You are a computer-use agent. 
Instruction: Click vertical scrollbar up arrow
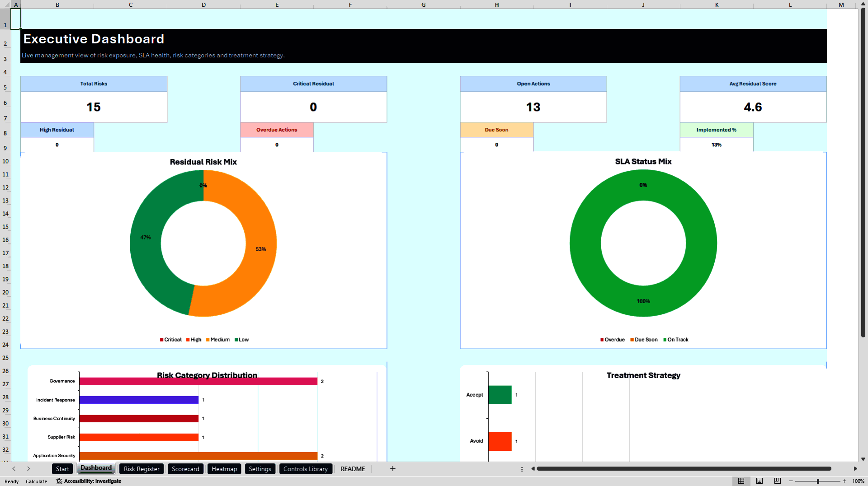[863, 4]
